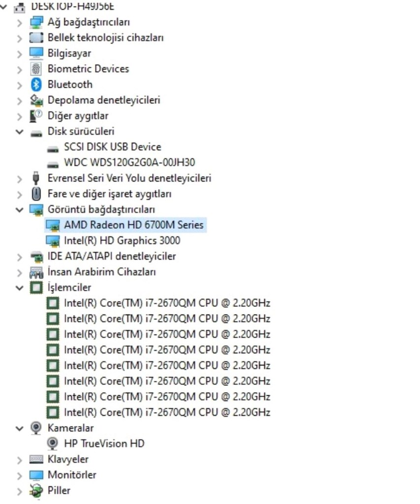Expand the Diğer aygıtlar node
Screen dimensions: 420x504
pyautogui.click(x=20, y=116)
